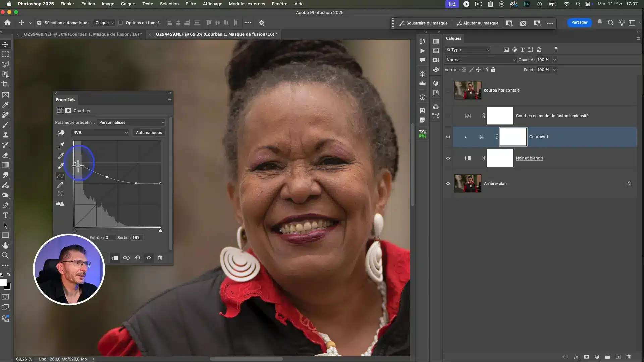Viewport: 644px width, 362px height.
Task: Click the clip to layer icon in Properties
Action: (x=115, y=258)
